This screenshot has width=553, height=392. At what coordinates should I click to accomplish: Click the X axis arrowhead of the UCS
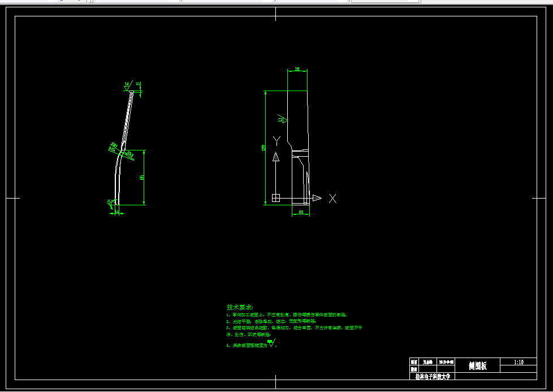(x=317, y=199)
